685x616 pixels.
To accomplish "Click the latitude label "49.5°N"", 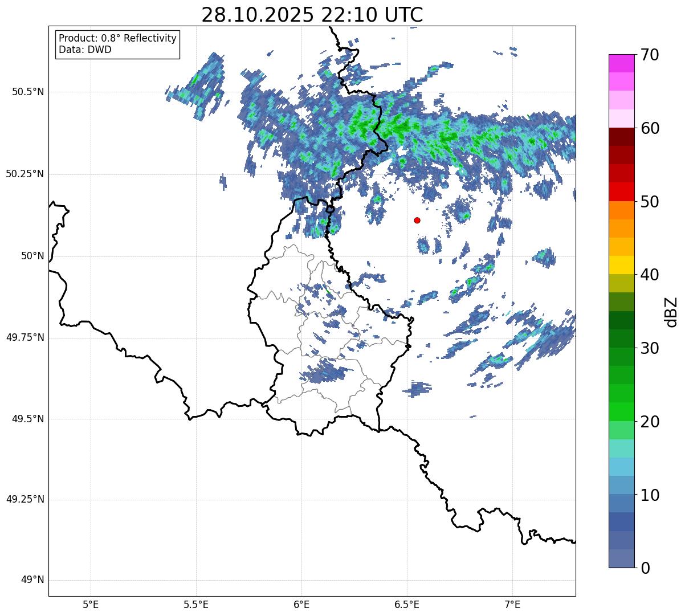I will [x=28, y=419].
